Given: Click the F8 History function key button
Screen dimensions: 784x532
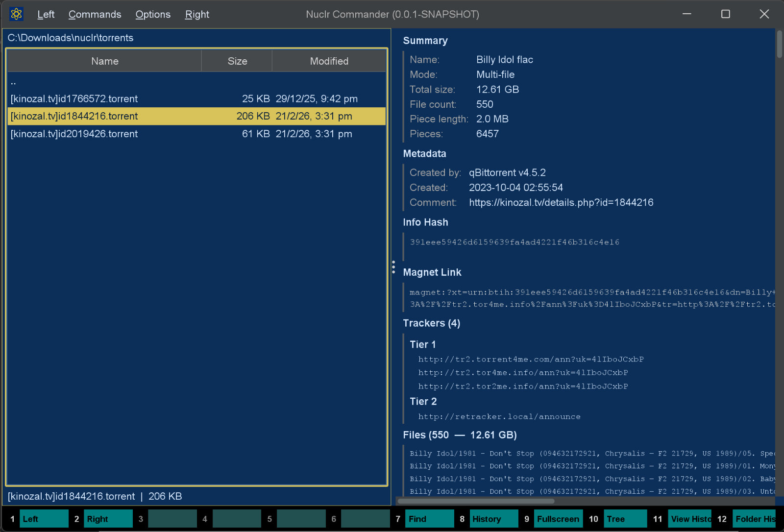Looking at the screenshot, I should [494, 519].
